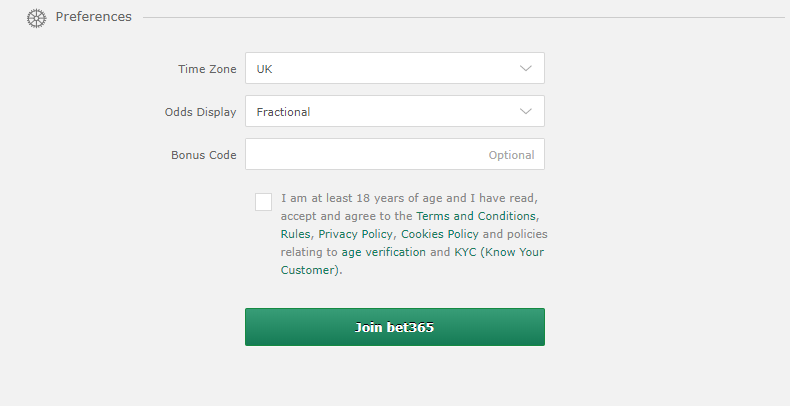The height and width of the screenshot is (406, 790).
Task: Open the Cookies Policy link
Action: click(x=440, y=234)
